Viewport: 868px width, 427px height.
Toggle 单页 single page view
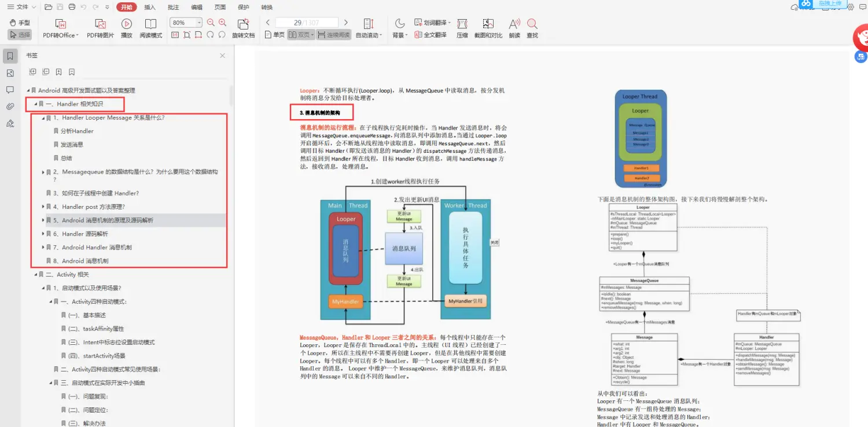point(274,35)
